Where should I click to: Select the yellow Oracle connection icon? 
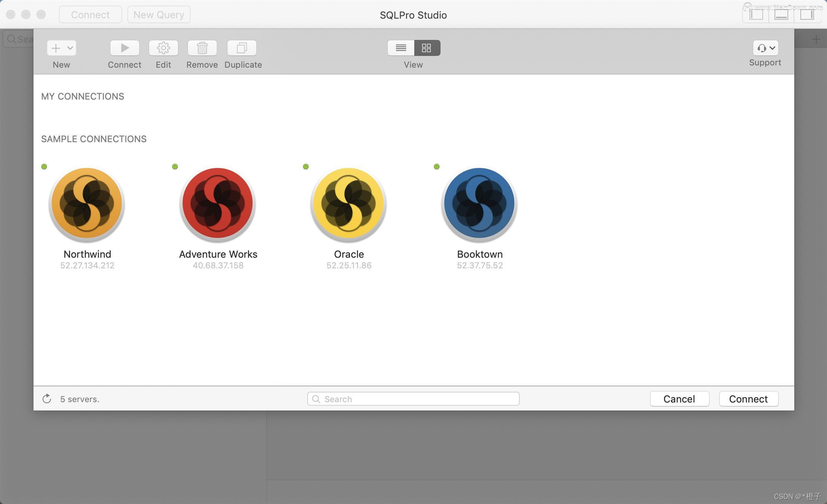click(x=348, y=203)
